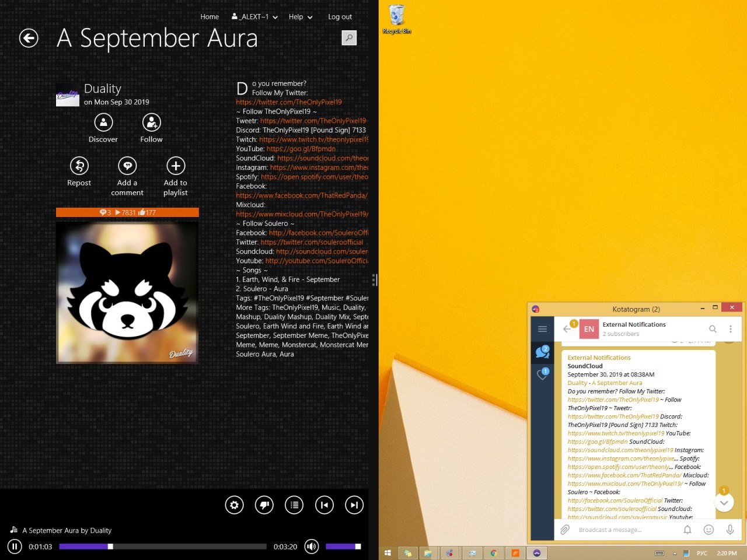The width and height of the screenshot is (747, 560).
Task: Open the Recycle Bin on desktop
Action: coord(397,19)
